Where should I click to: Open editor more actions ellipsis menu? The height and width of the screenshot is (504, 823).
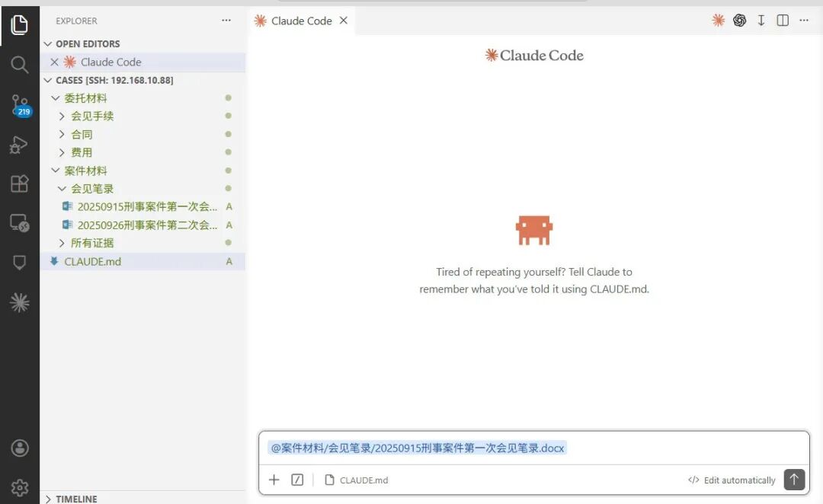pyautogui.click(x=804, y=21)
